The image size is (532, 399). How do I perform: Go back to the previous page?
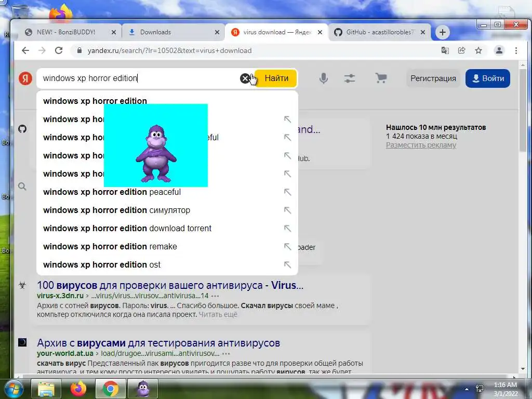[x=25, y=50]
